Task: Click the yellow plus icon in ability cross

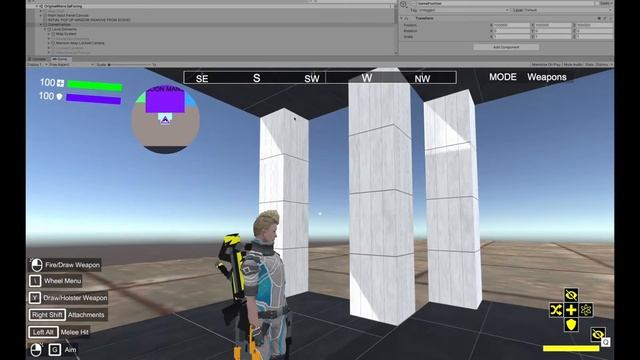Action: 571,310
